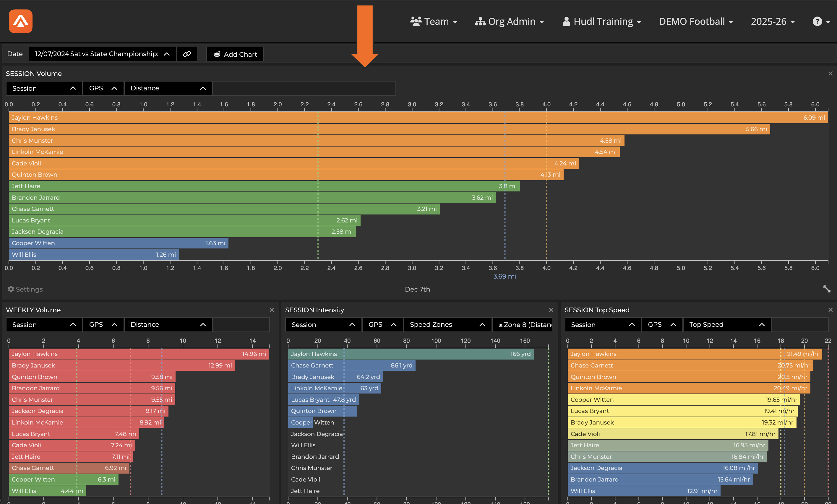Open the help question mark menu
The image size is (837, 504).
coord(821,21)
